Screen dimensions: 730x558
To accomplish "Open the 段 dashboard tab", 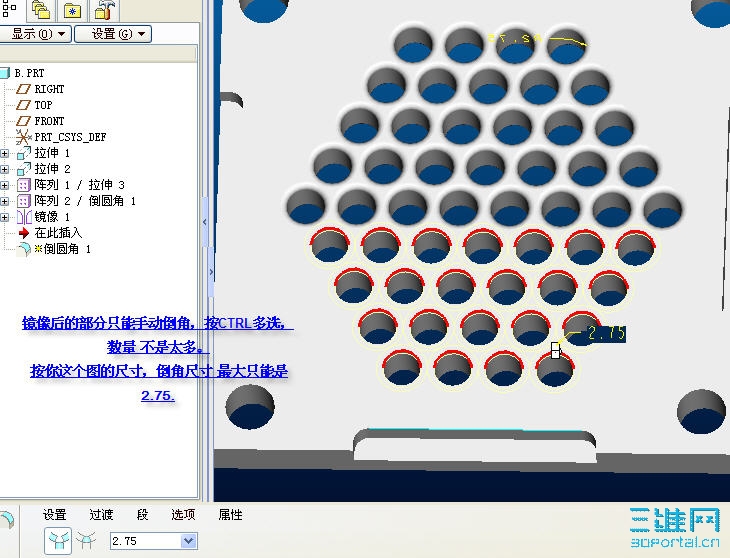I will [142, 515].
